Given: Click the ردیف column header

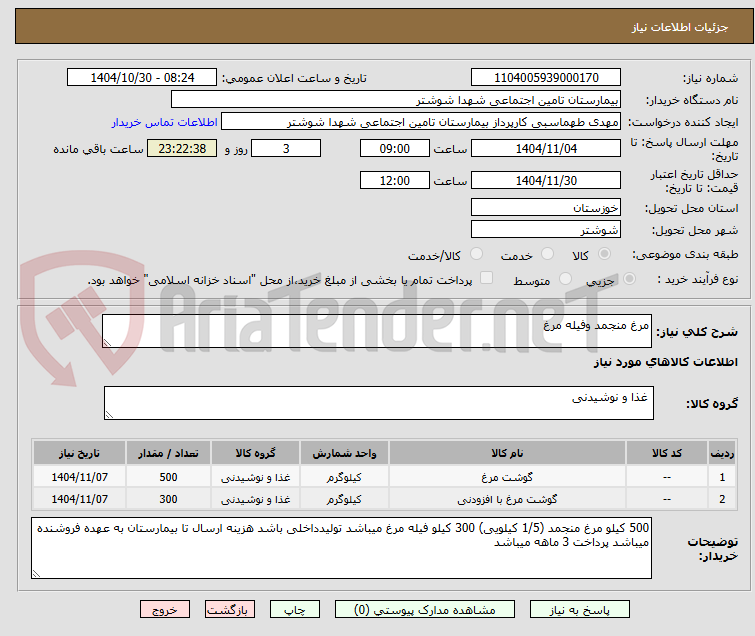Looking at the screenshot, I should tap(722, 453).
